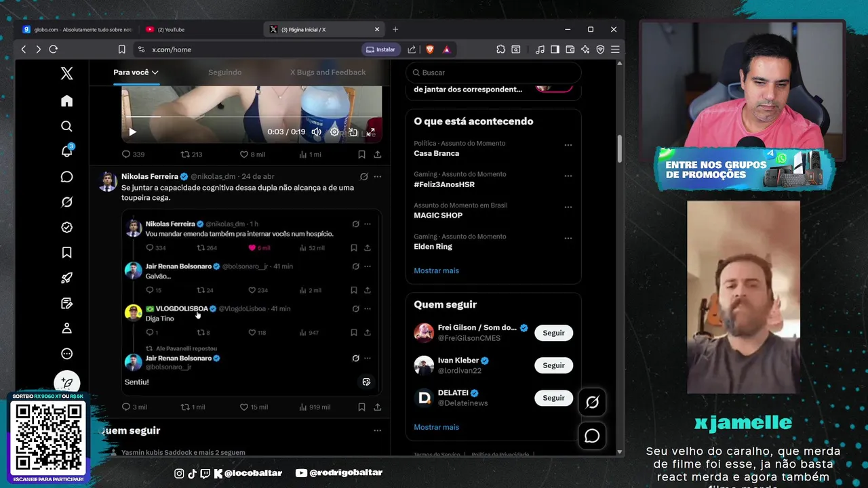This screenshot has height=488, width=868.
Task: Open more options for #Feliz3AnosHSR trend
Action: [568, 176]
